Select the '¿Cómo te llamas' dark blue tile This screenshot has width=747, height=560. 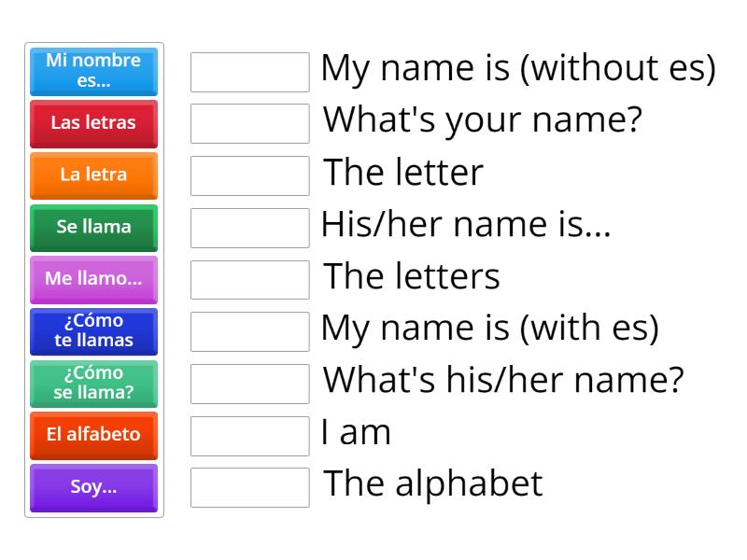(94, 331)
